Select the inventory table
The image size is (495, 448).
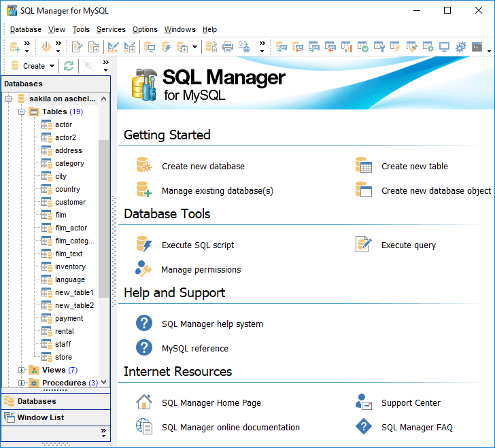(70, 266)
